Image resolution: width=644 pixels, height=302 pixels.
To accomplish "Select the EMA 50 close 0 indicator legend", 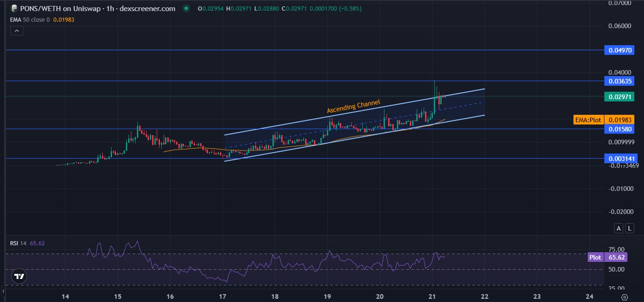I will 30,19.
